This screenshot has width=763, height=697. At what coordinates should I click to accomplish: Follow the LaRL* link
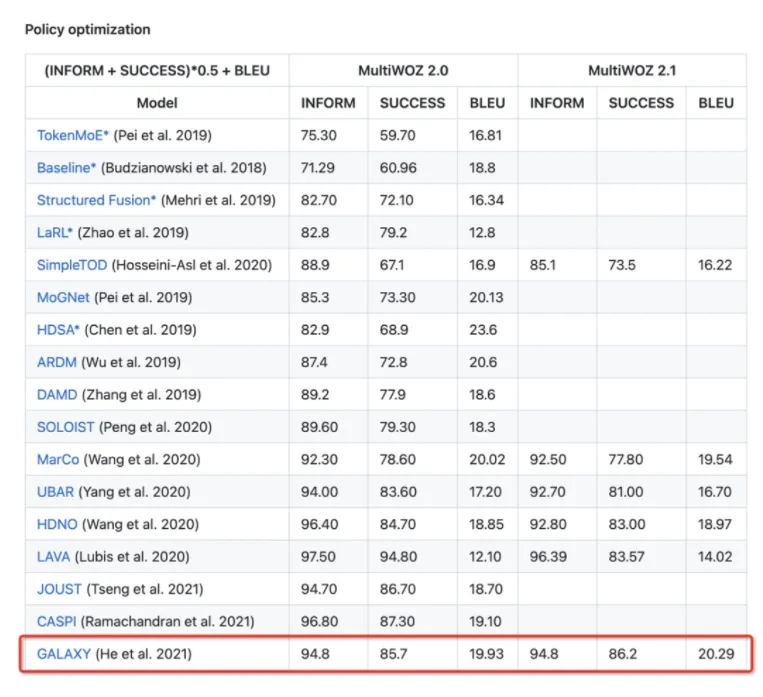coord(57,232)
